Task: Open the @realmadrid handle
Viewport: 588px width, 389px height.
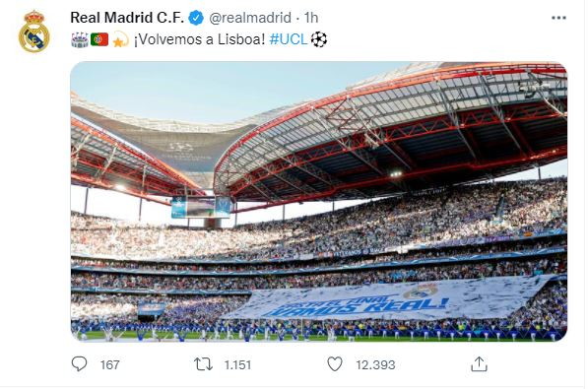Action: (x=250, y=18)
